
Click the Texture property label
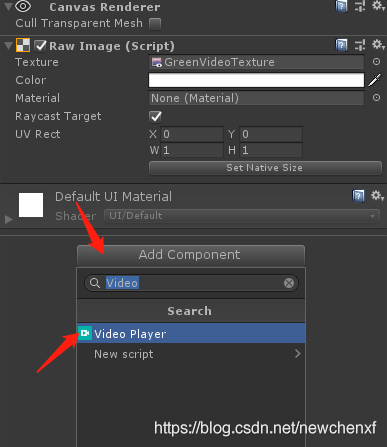(x=37, y=62)
